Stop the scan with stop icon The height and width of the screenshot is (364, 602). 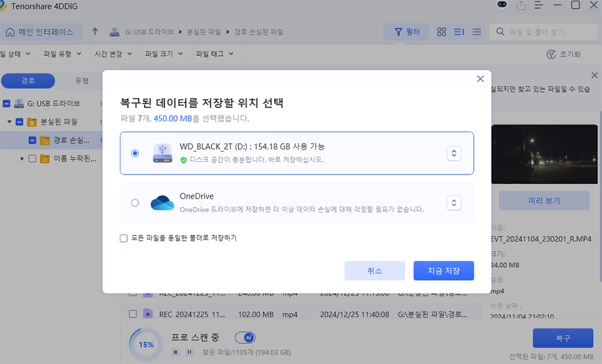pyautogui.click(x=175, y=352)
